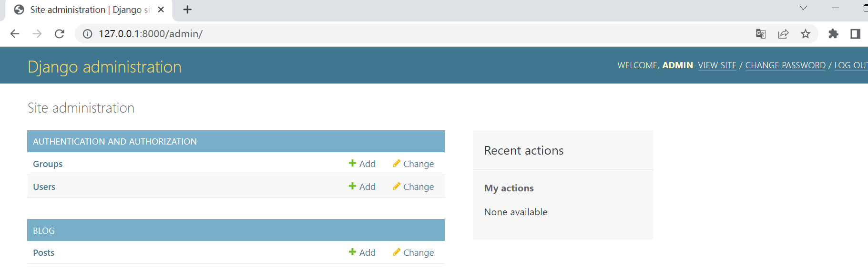Expand the tab search chevron
This screenshot has height=272, width=868.
(803, 8)
